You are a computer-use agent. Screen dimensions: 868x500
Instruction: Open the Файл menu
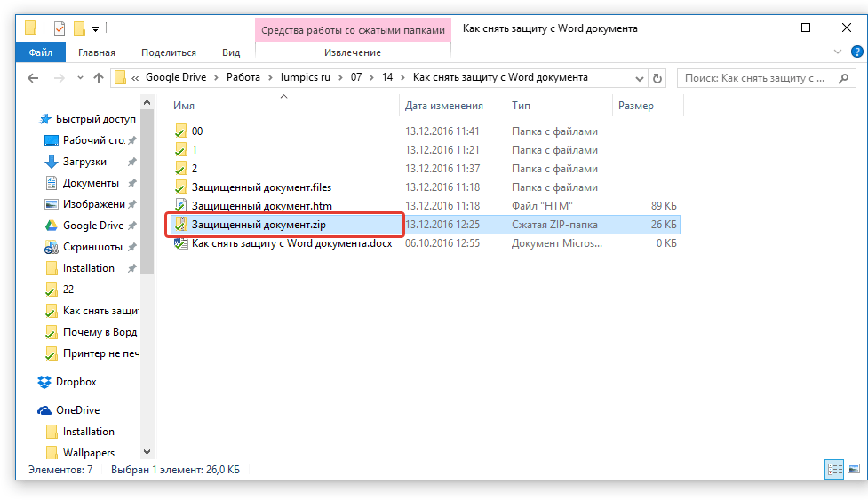coord(40,52)
